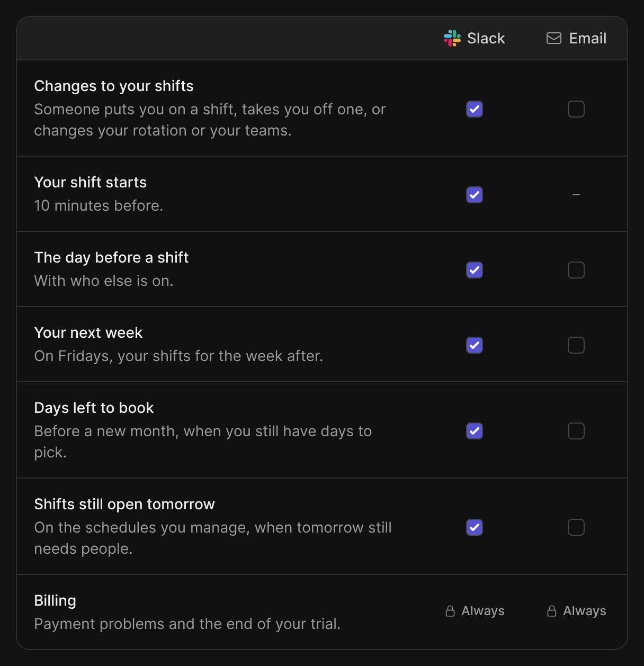The height and width of the screenshot is (666, 644).
Task: Uncheck Slack for Changes to your shifts
Action: [475, 109]
